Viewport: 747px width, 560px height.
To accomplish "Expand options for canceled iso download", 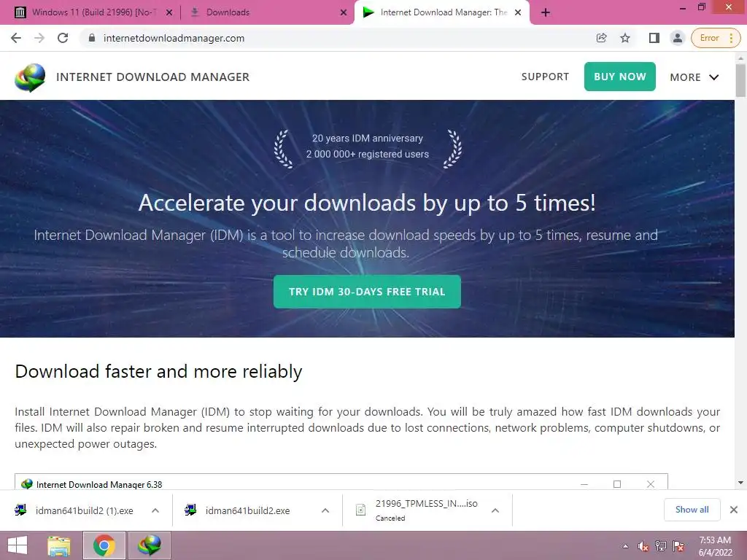I will tap(495, 510).
